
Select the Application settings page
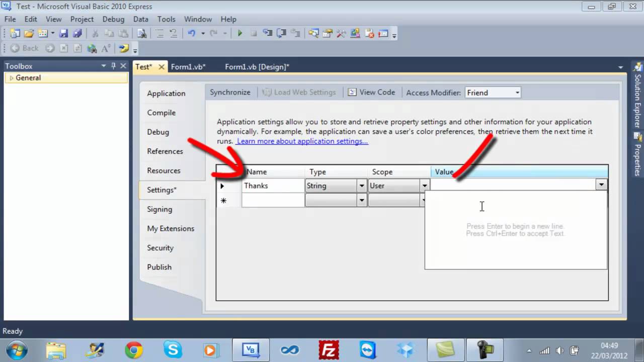166,94
